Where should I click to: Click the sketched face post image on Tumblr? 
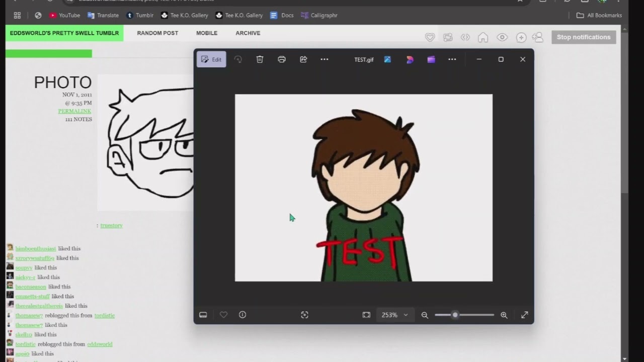click(146, 143)
